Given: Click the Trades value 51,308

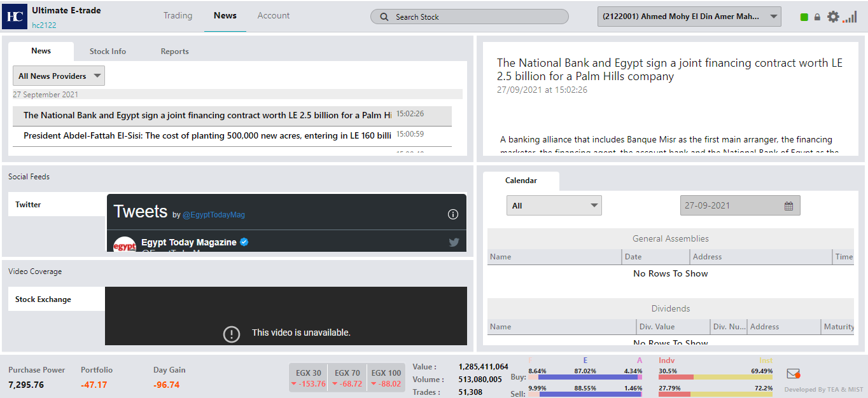Looking at the screenshot, I should [x=470, y=392].
